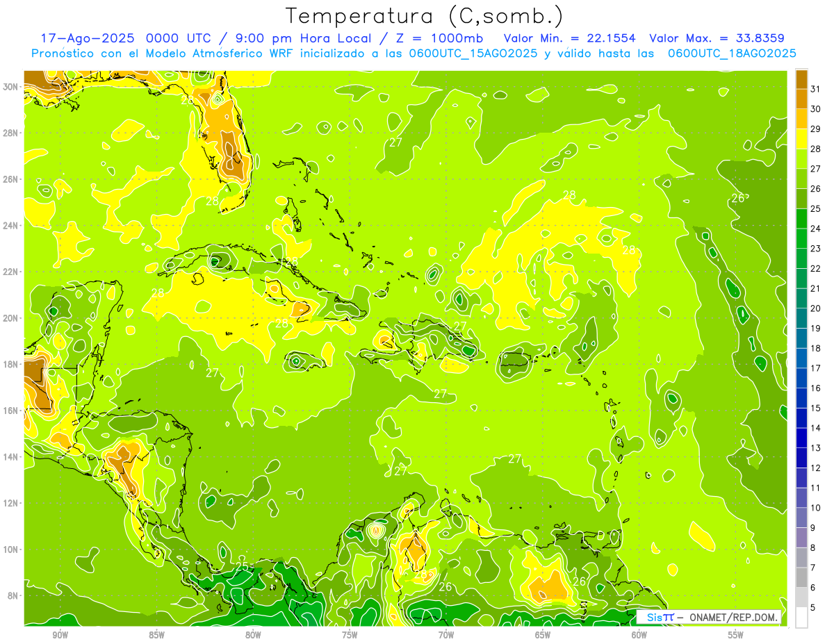Click the contour label 25 near Panama

click(x=241, y=566)
